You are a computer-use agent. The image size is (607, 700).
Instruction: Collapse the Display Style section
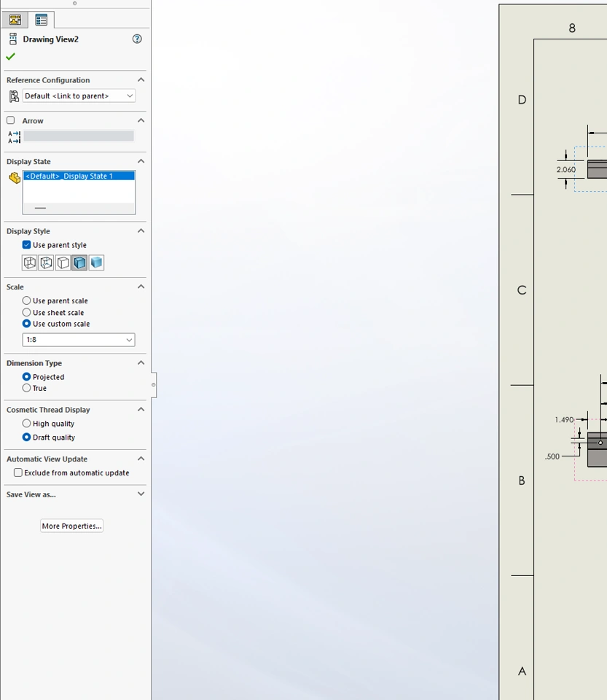(141, 231)
